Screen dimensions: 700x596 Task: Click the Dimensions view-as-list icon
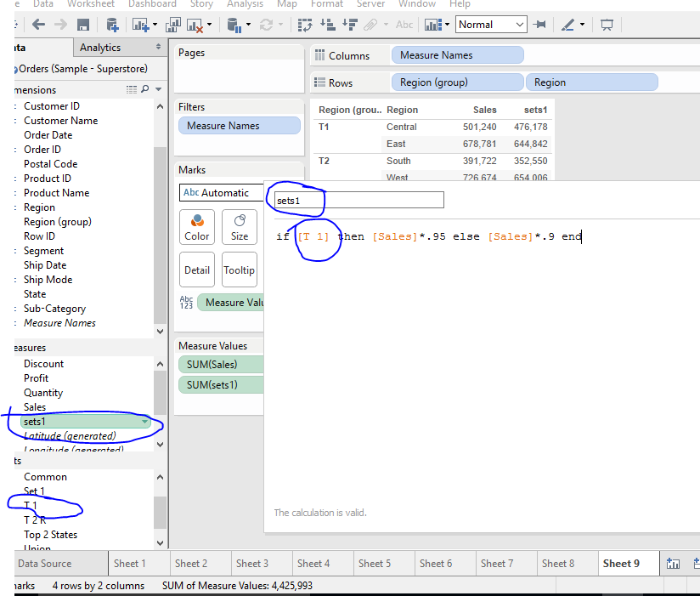(132, 89)
